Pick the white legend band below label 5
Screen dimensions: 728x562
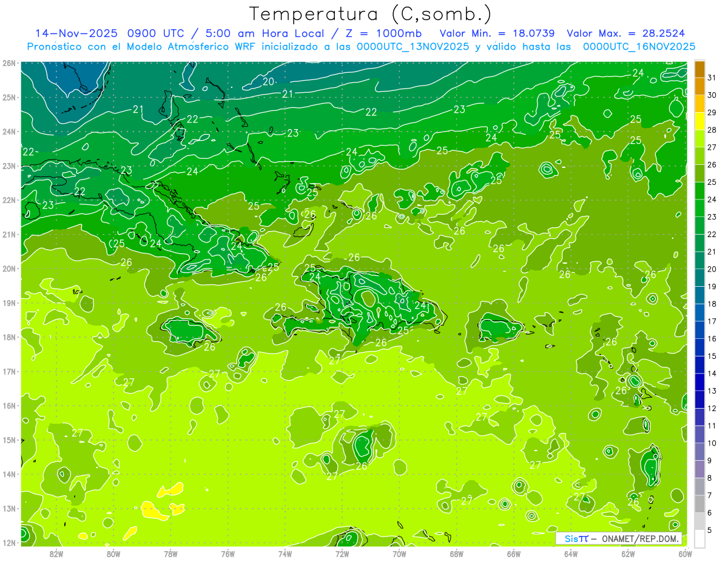(699, 538)
